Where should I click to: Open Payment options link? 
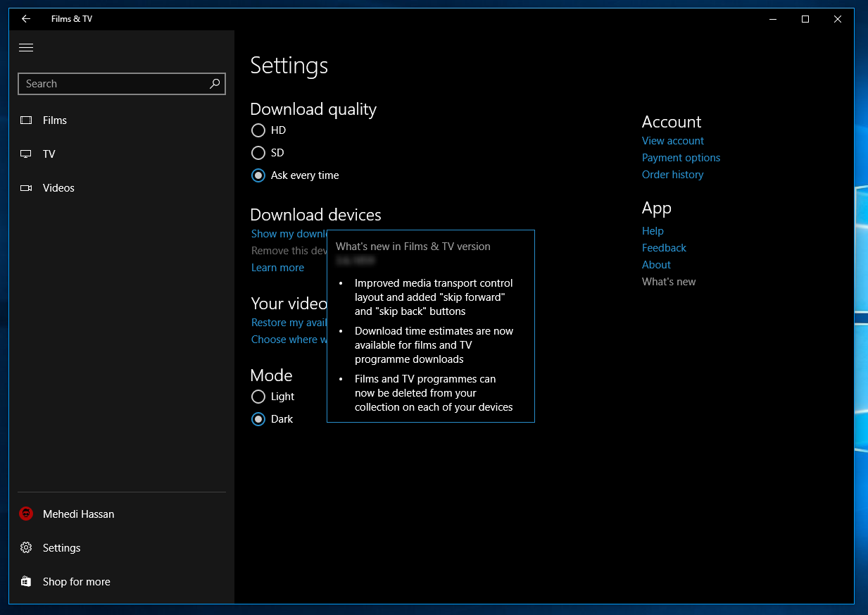pyautogui.click(x=681, y=158)
